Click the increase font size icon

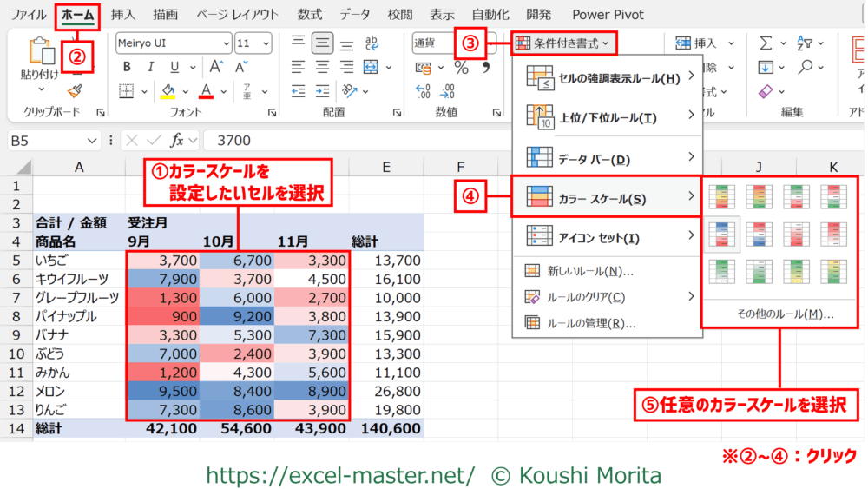coord(215,67)
